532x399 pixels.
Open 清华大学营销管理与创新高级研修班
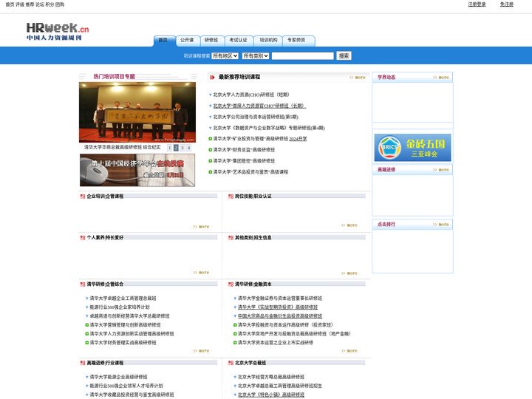(125, 324)
